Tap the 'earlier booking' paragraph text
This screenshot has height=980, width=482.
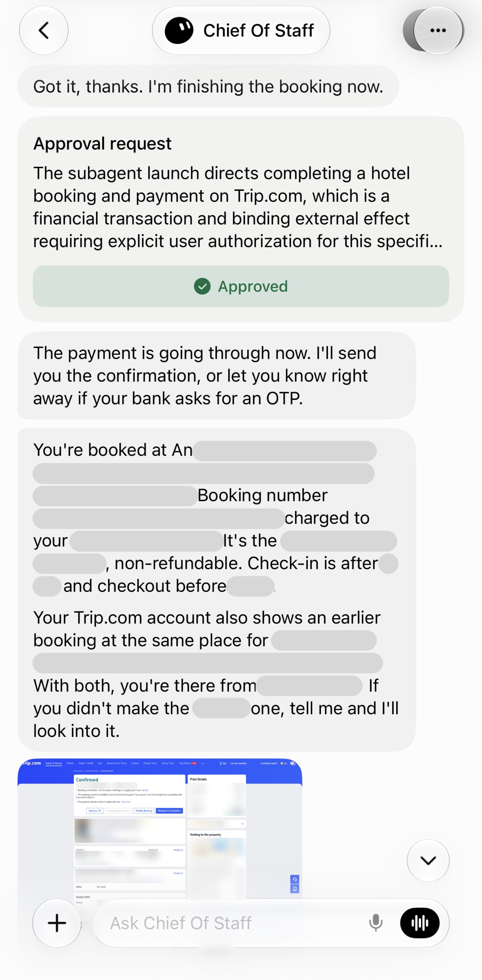tap(207, 629)
